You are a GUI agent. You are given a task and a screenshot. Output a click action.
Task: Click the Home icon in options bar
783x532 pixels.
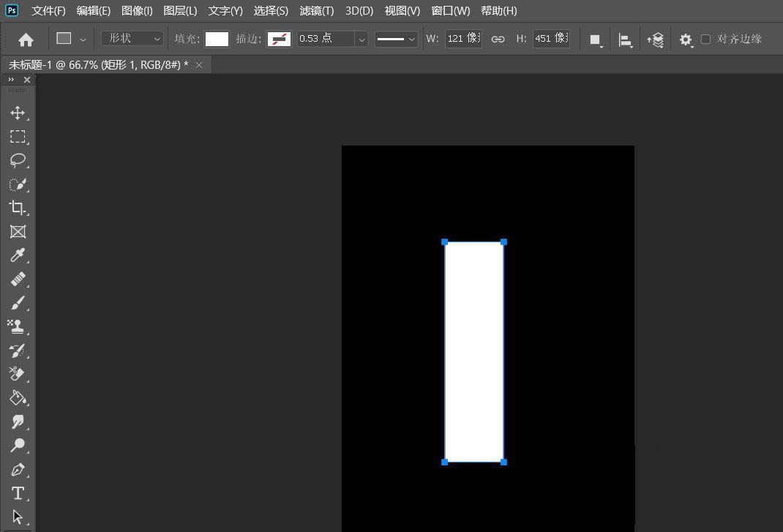click(x=26, y=40)
